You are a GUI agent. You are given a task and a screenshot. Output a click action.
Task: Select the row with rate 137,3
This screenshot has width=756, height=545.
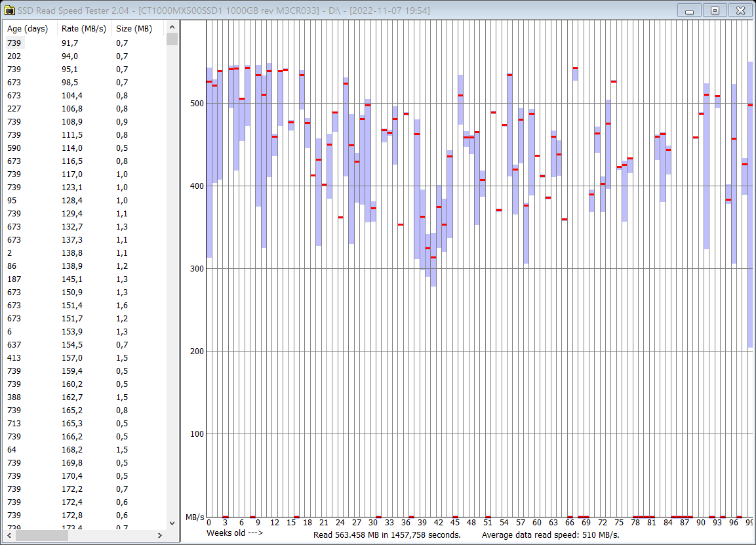tap(85, 239)
